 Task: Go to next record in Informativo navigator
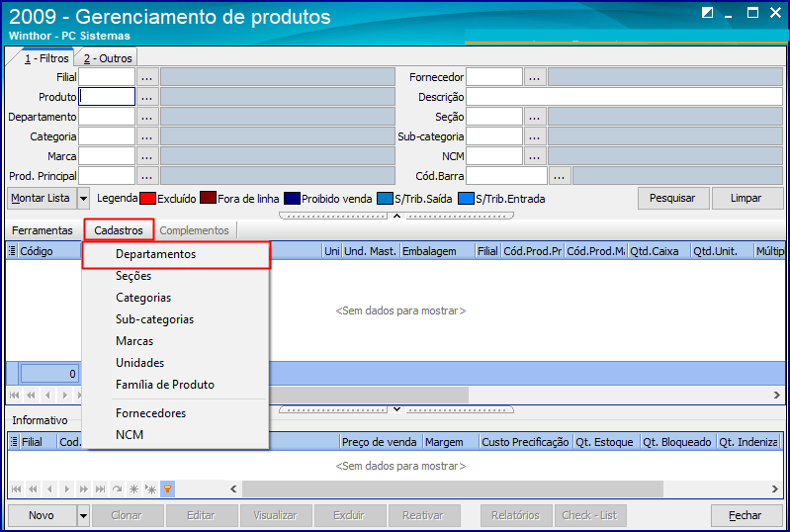coord(66,488)
